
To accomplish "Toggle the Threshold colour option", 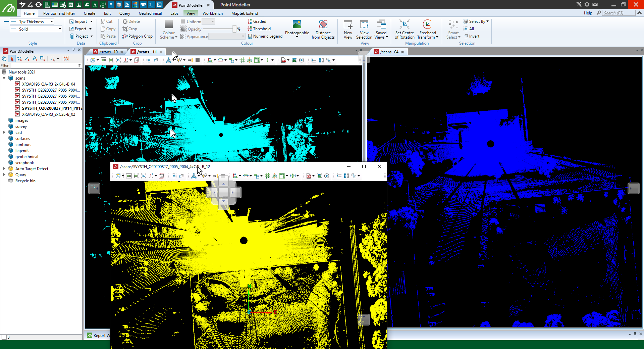I will point(259,29).
